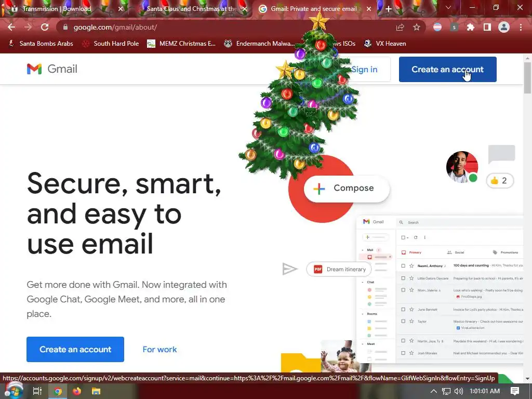
Task: Star the Taylor email
Action: pyautogui.click(x=411, y=321)
